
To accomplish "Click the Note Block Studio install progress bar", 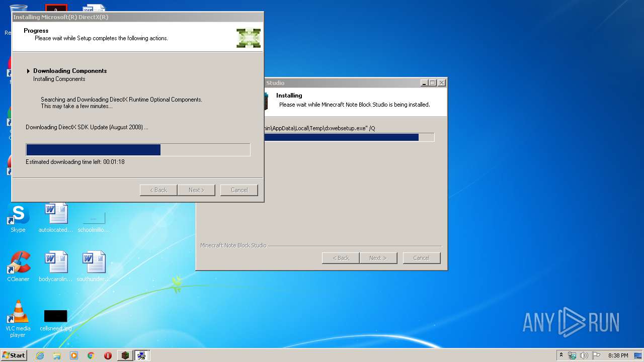I will click(x=349, y=137).
